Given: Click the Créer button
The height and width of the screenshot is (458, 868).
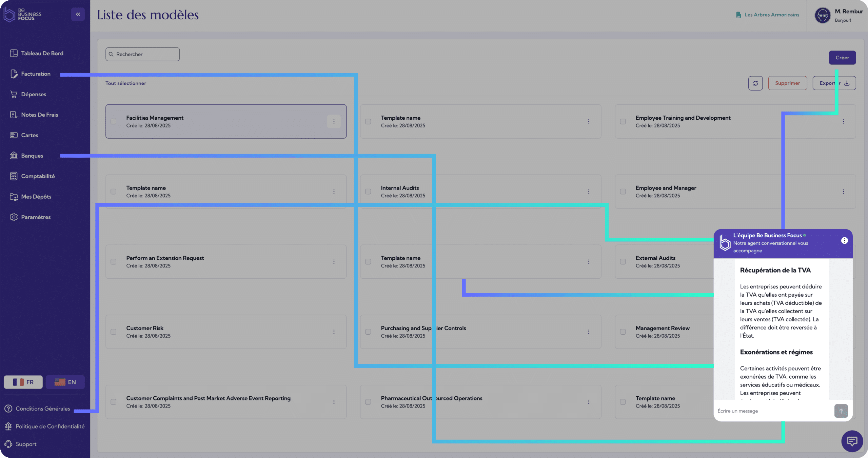Looking at the screenshot, I should point(842,58).
